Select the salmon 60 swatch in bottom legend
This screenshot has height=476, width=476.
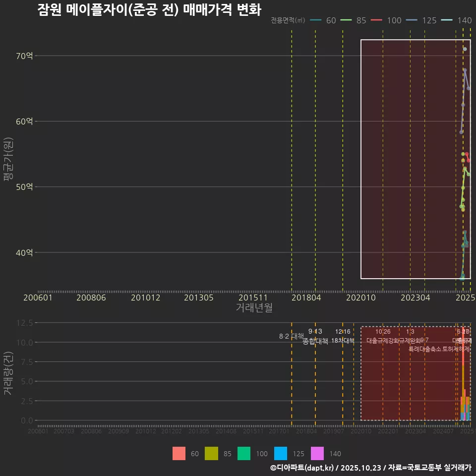179,453
